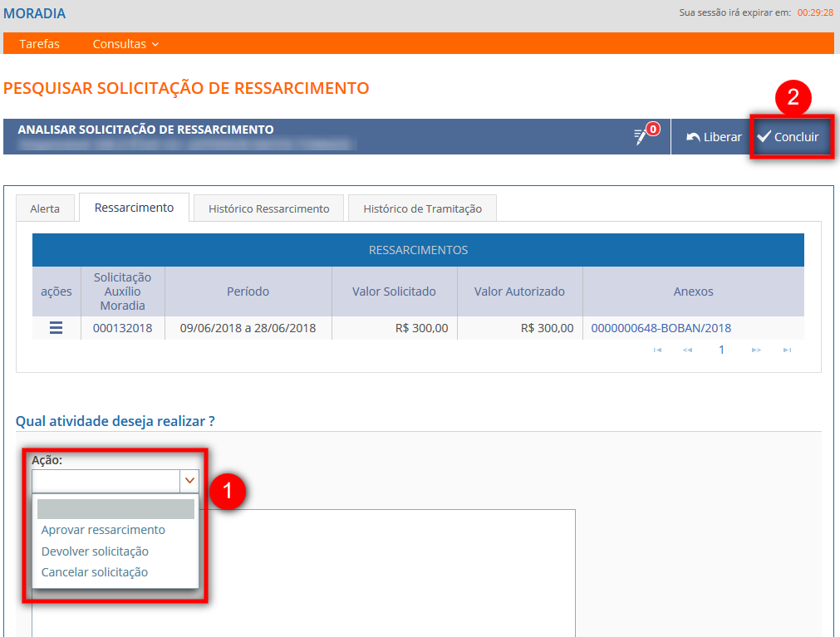
Task: Select page number 1 in pagination
Action: 721,350
